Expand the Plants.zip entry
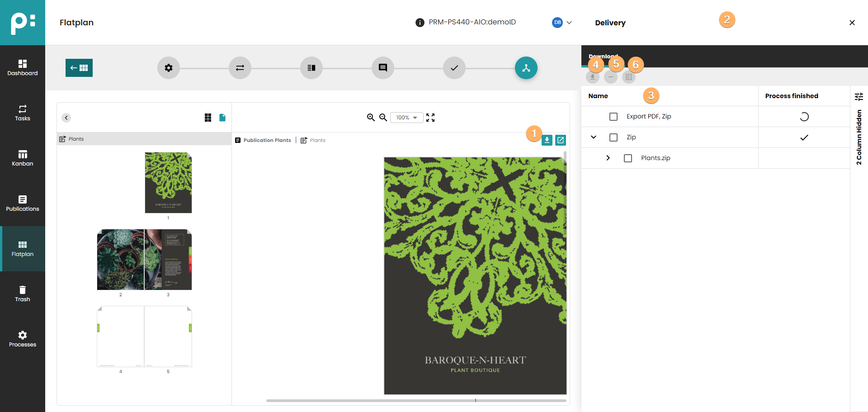The width and height of the screenshot is (868, 412). click(608, 158)
